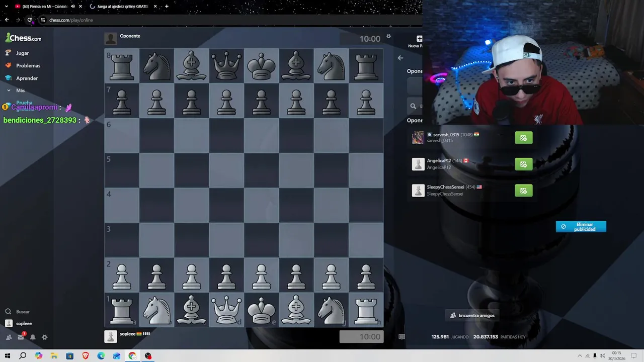
Task: Challenge SleepyChessSensei with green button
Action: (523, 191)
